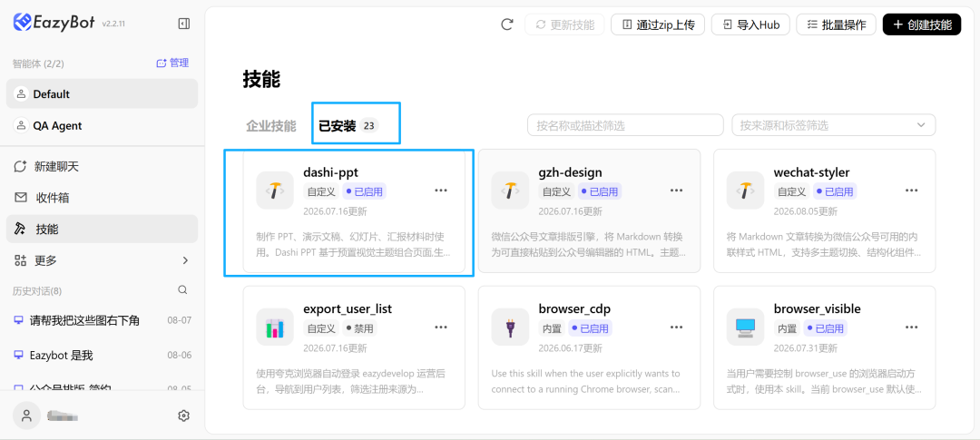The height and width of the screenshot is (440, 980).
Task: Expand the 更多 menu chevron
Action: coord(185,260)
